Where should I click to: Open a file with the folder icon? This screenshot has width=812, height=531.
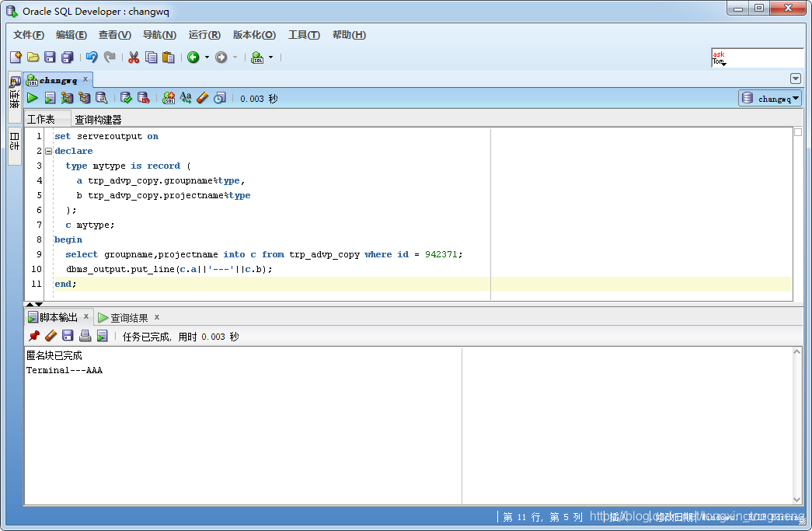33,57
